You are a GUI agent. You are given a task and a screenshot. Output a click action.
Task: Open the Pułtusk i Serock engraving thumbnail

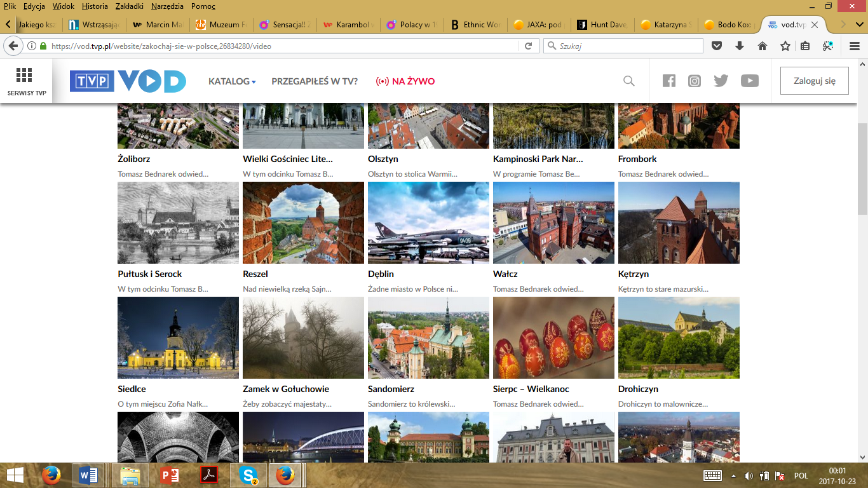[178, 222]
